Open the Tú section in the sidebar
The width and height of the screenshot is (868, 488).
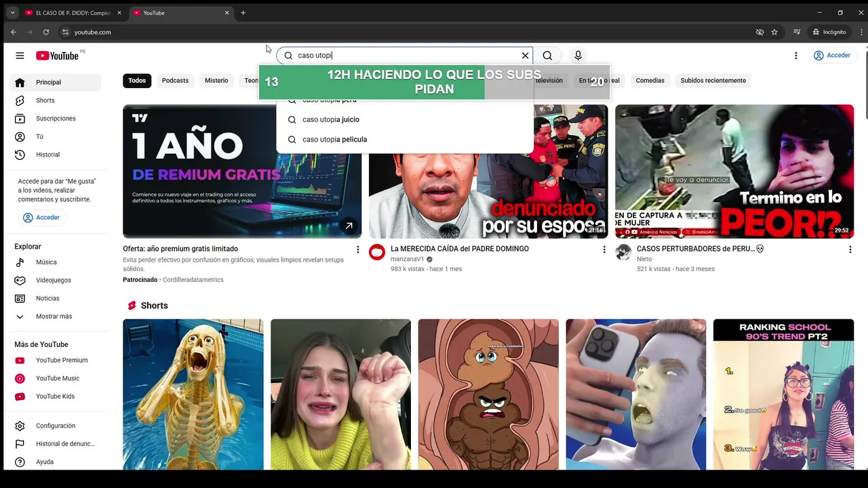click(56, 136)
